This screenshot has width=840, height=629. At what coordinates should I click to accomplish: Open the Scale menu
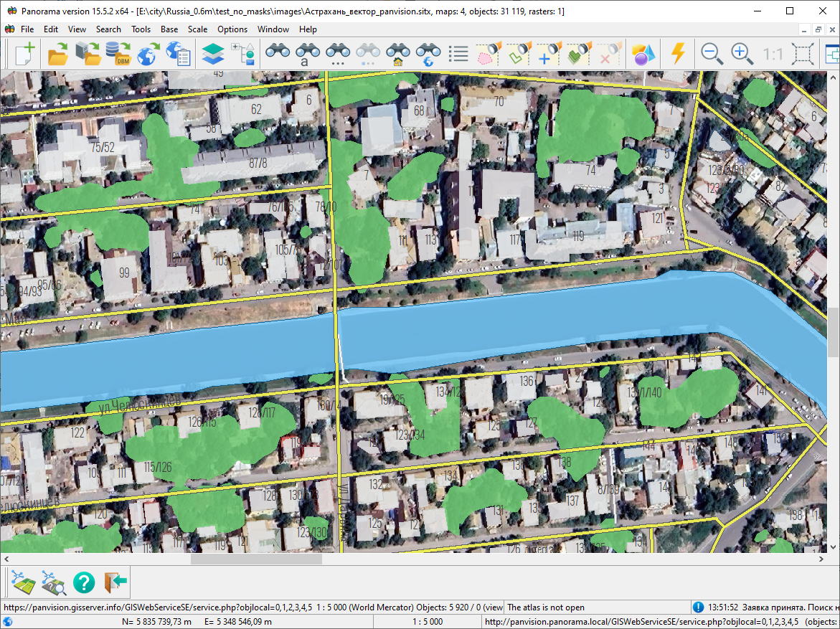click(x=197, y=29)
